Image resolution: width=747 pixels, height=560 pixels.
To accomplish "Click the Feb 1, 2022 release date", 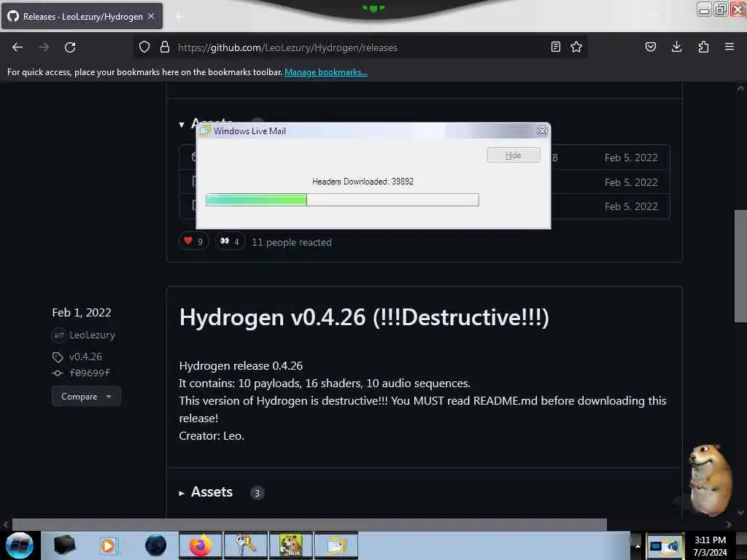I will (x=82, y=312).
